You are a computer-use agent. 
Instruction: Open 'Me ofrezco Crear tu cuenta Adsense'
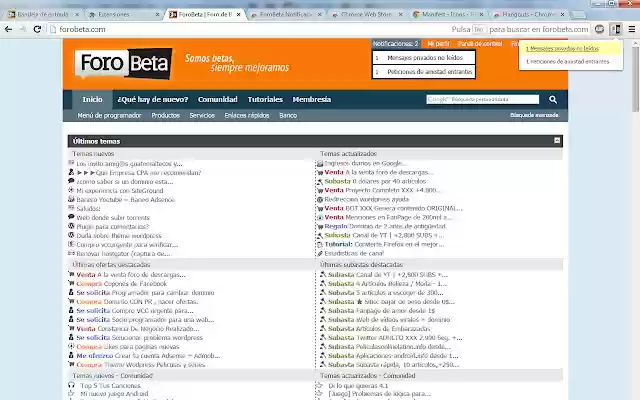[148, 356]
